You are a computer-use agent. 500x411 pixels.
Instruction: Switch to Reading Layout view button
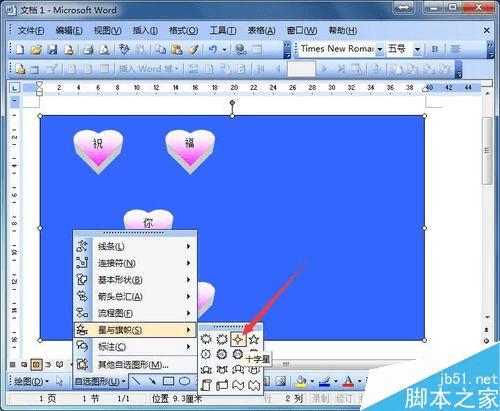click(60, 364)
